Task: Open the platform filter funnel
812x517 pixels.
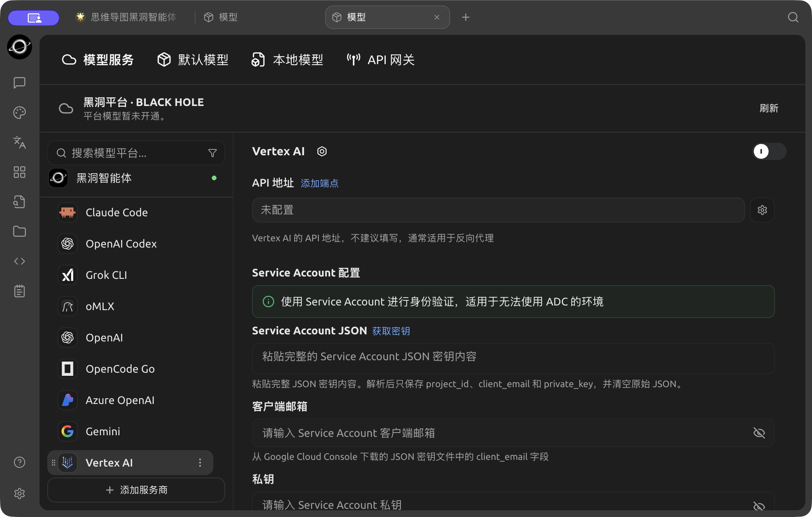Action: pyautogui.click(x=213, y=153)
